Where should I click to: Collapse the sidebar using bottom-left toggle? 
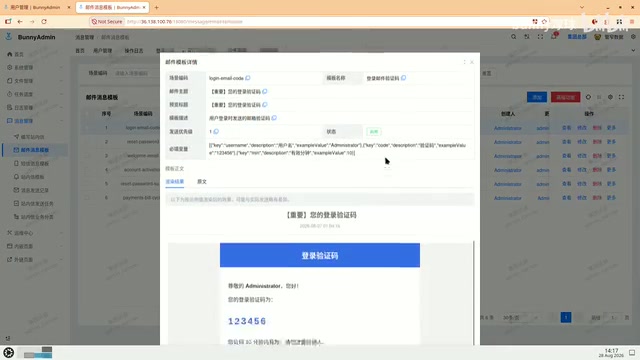point(8,338)
